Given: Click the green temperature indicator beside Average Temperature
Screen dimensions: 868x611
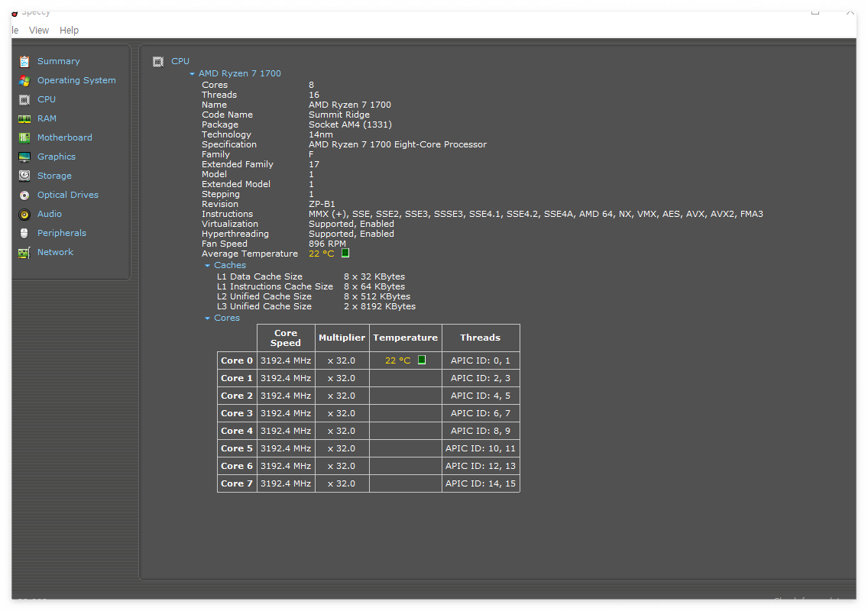Looking at the screenshot, I should pos(345,253).
